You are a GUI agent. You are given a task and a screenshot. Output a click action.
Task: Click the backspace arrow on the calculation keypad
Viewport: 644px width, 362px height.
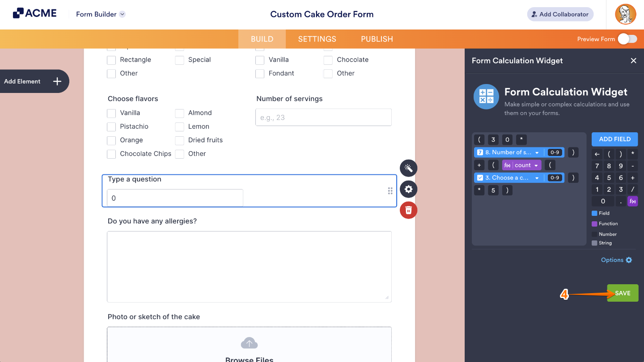pyautogui.click(x=597, y=154)
